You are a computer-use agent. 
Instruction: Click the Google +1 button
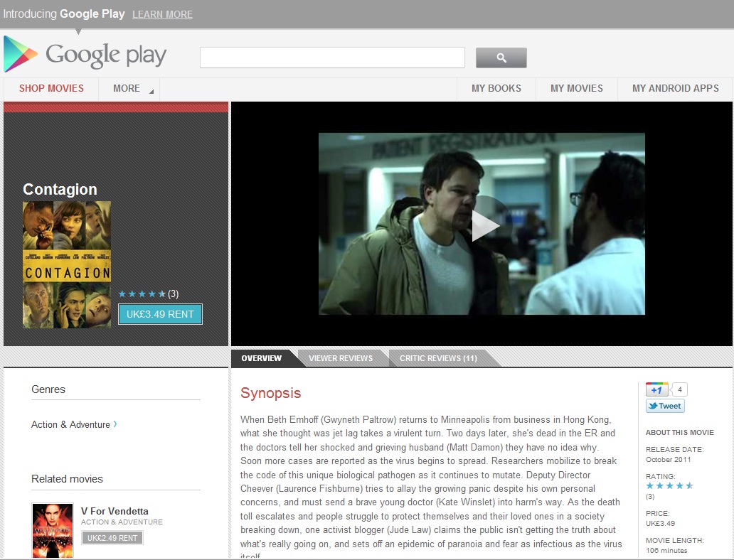656,389
